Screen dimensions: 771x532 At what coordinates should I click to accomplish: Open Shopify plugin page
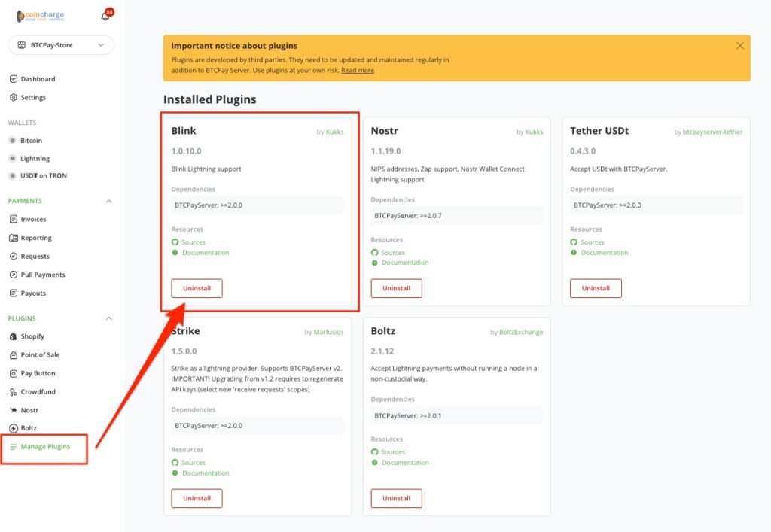pyautogui.click(x=32, y=336)
